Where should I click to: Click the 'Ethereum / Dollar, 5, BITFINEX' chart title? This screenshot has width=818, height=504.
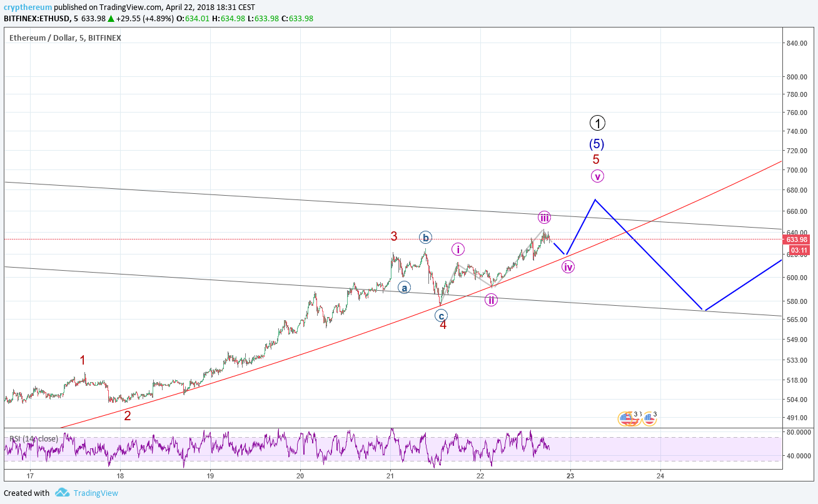pos(65,38)
